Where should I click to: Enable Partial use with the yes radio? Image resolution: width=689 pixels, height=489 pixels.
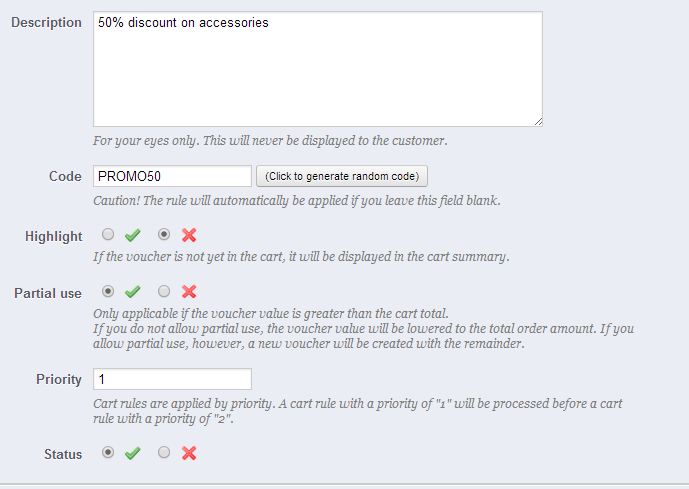(x=108, y=292)
